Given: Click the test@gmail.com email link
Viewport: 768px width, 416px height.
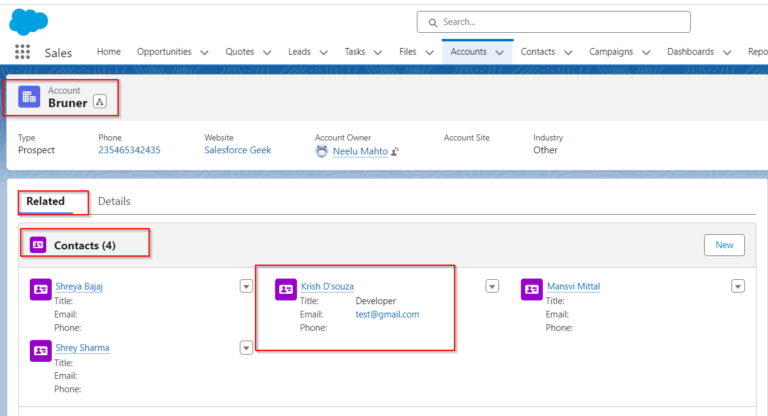Looking at the screenshot, I should point(387,314).
